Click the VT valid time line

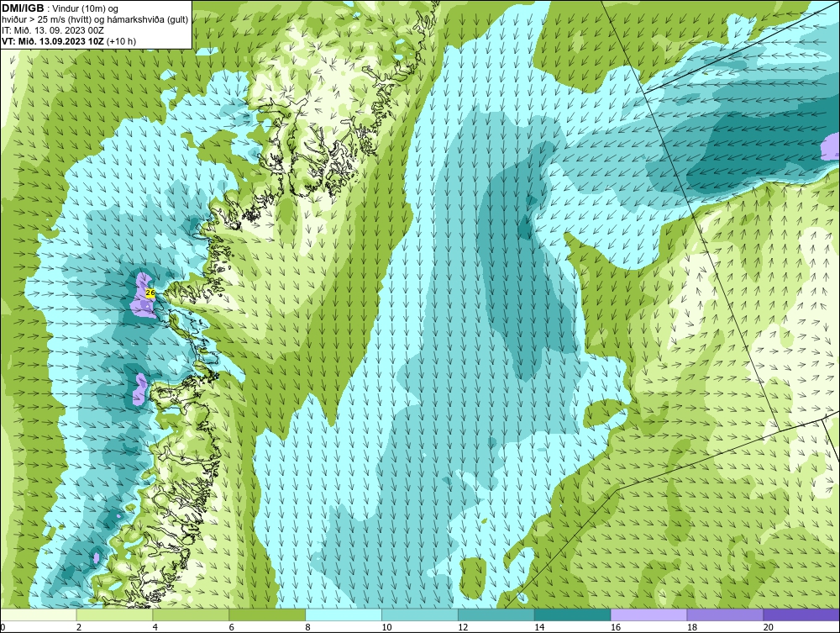click(69, 41)
